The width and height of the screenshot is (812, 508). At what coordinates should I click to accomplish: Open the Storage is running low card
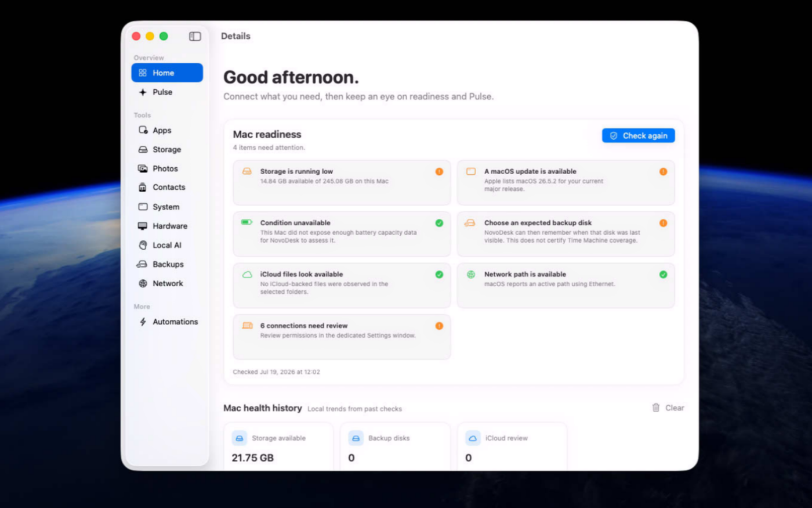[x=342, y=182]
